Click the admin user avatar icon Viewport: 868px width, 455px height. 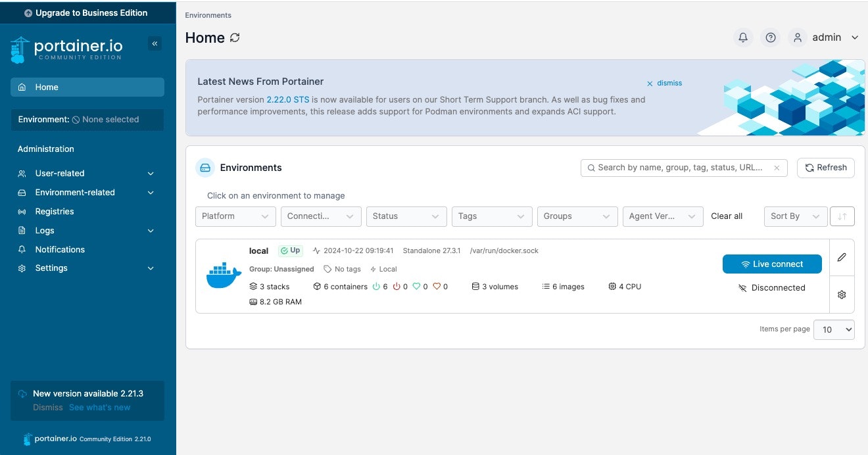click(798, 37)
